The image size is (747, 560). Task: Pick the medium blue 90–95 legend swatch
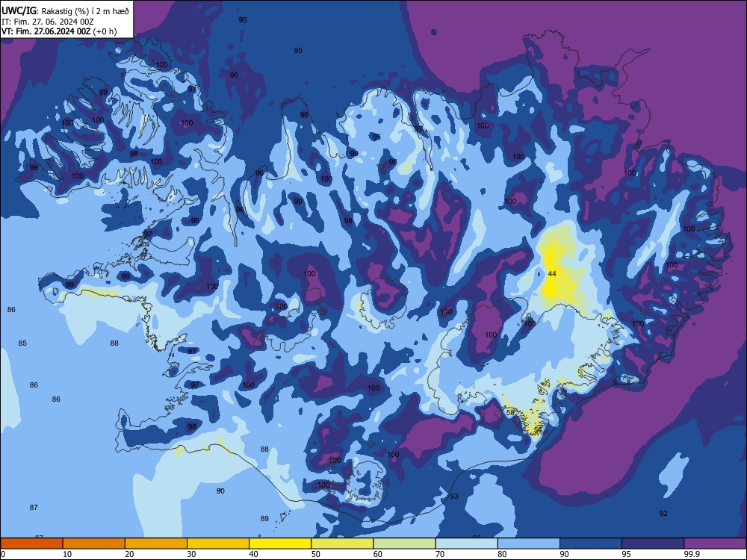tap(591, 544)
